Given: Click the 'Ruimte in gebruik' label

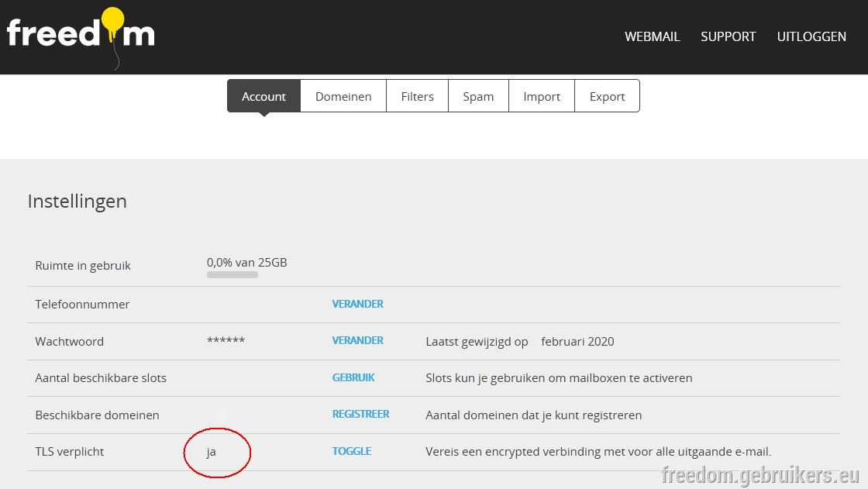Looking at the screenshot, I should coord(83,266).
